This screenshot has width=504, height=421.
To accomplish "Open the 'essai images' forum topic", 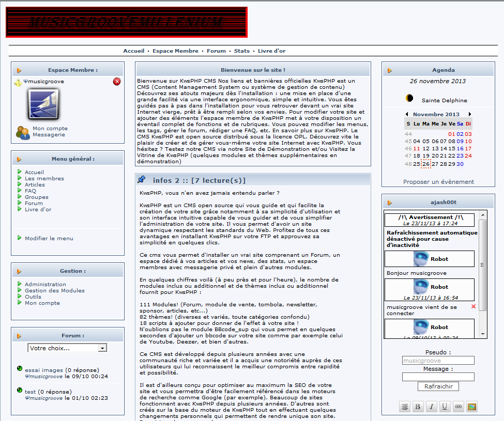I will coord(44,370).
